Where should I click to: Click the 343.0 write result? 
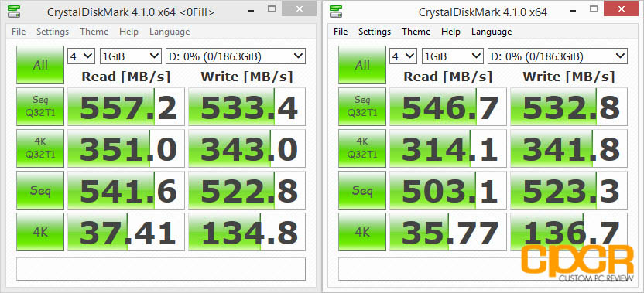[247, 148]
